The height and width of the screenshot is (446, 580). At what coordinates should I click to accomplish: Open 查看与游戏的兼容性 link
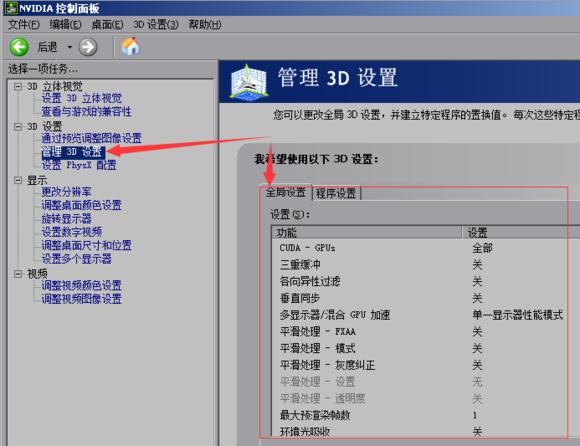86,112
